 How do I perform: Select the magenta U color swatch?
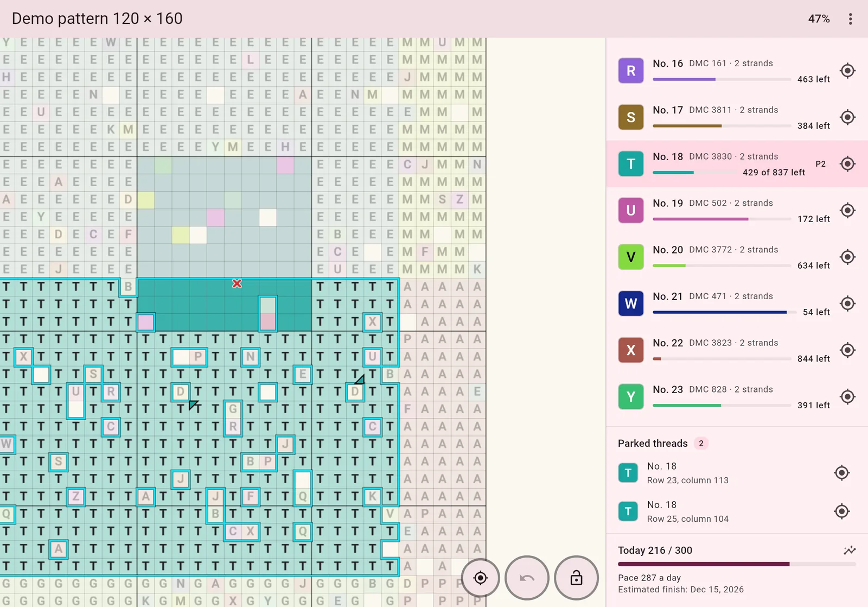point(631,211)
